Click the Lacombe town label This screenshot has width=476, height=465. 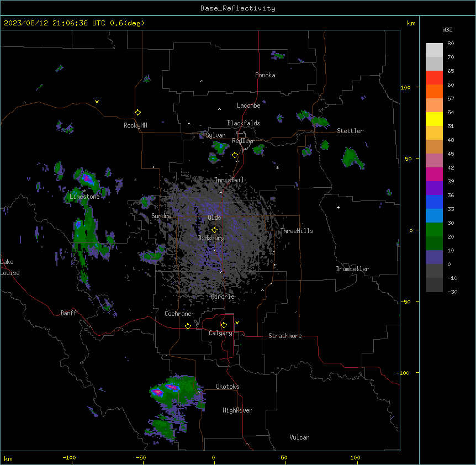tap(248, 105)
